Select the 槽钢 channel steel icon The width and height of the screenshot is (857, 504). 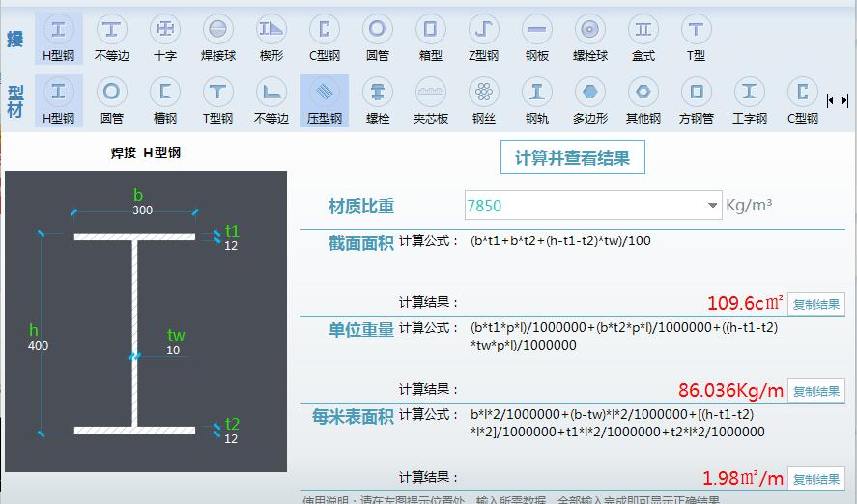[x=165, y=101]
